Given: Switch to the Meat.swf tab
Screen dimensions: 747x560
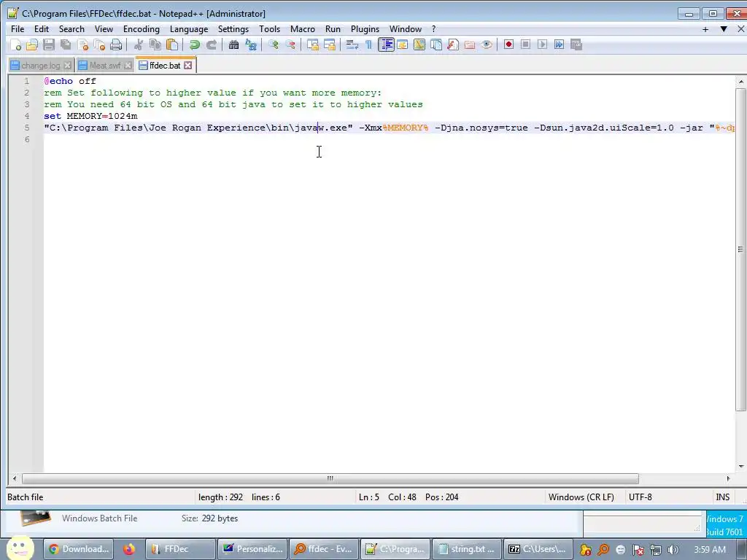Looking at the screenshot, I should pyautogui.click(x=105, y=65).
